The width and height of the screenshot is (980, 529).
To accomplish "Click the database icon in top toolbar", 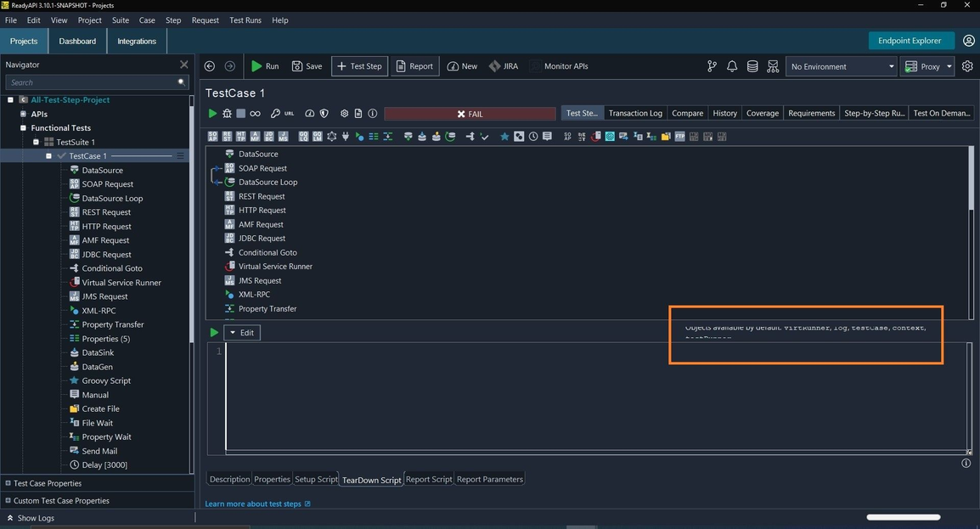I will tap(752, 66).
